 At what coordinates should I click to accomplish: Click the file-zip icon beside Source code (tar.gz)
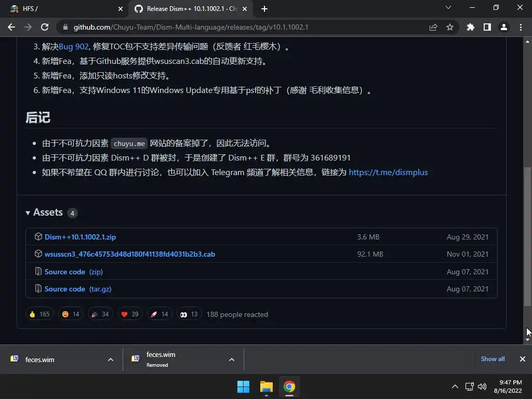point(38,289)
